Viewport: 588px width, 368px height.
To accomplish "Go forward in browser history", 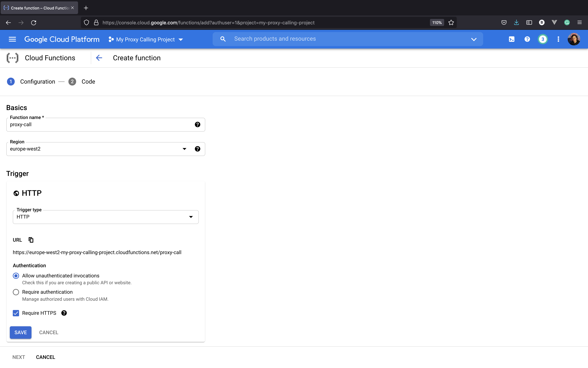I will [x=21, y=23].
